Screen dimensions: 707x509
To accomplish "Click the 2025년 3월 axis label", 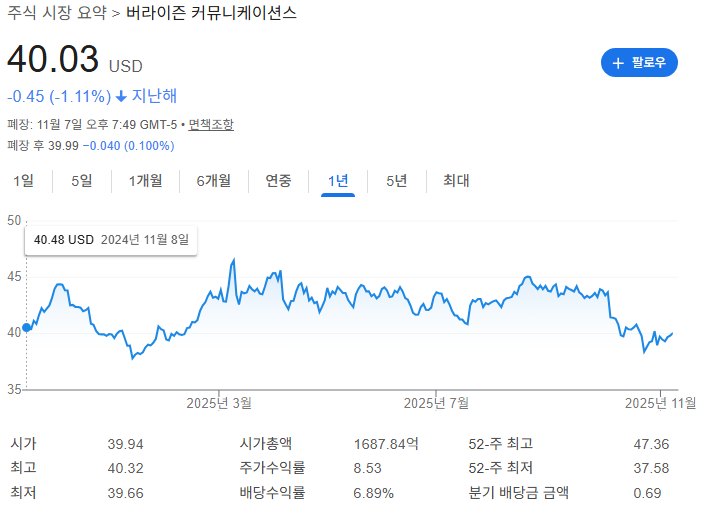I will (219, 403).
